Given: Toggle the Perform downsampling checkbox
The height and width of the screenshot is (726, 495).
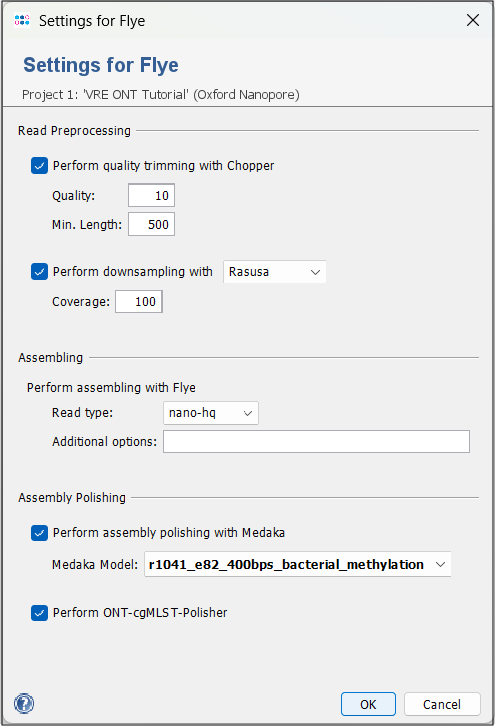Looking at the screenshot, I should point(39,271).
